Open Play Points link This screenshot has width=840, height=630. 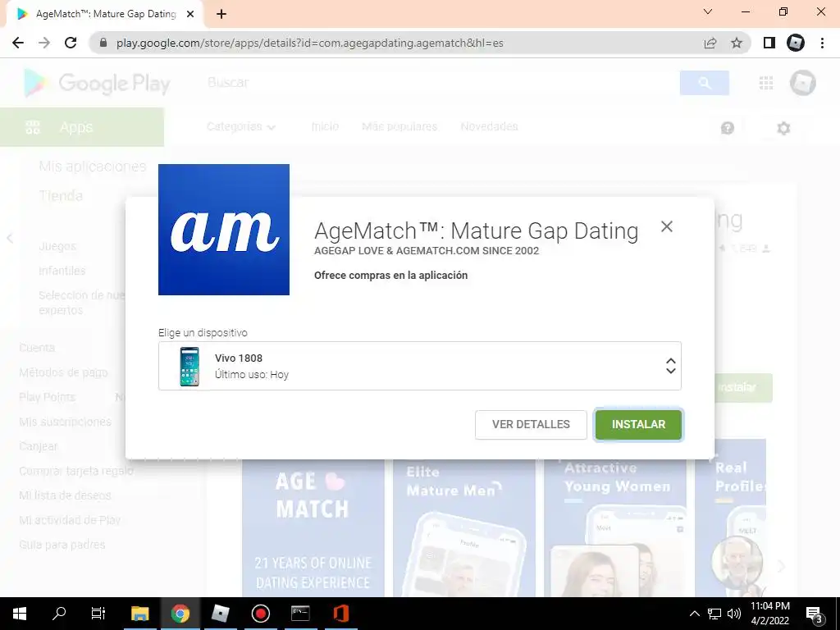47,397
